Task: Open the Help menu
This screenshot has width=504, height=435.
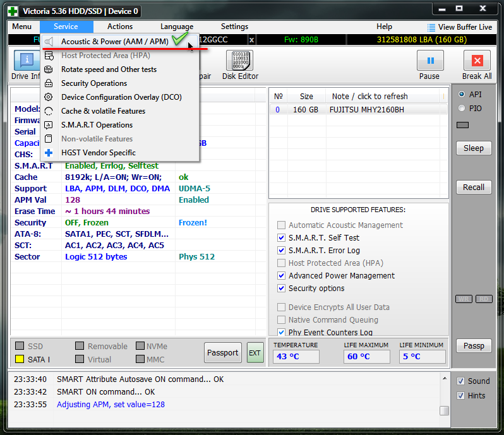Action: [x=384, y=27]
